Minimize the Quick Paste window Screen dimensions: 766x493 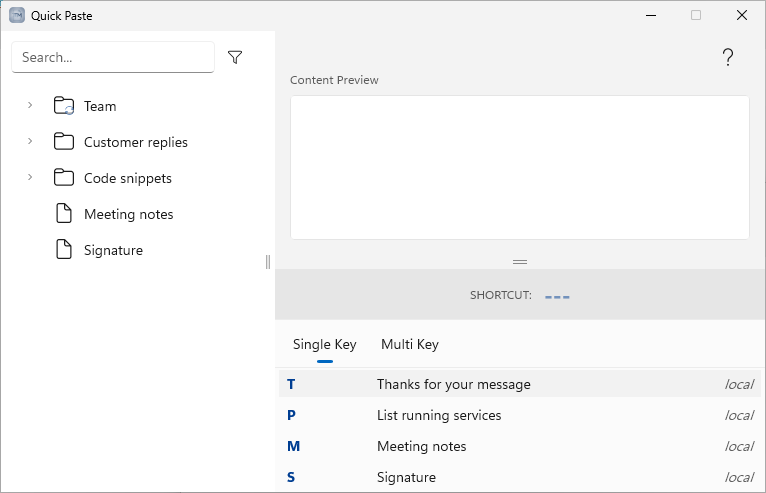point(651,16)
